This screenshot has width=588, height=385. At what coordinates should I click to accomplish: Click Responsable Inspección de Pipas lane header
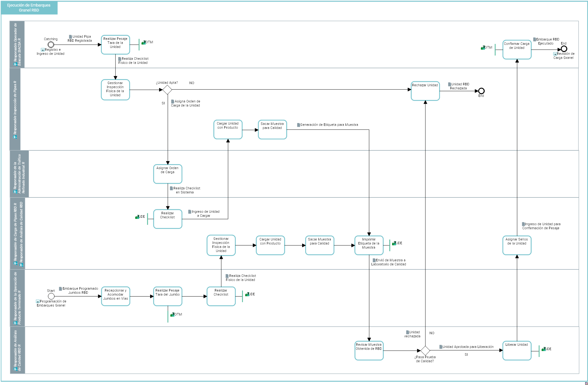(x=15, y=109)
